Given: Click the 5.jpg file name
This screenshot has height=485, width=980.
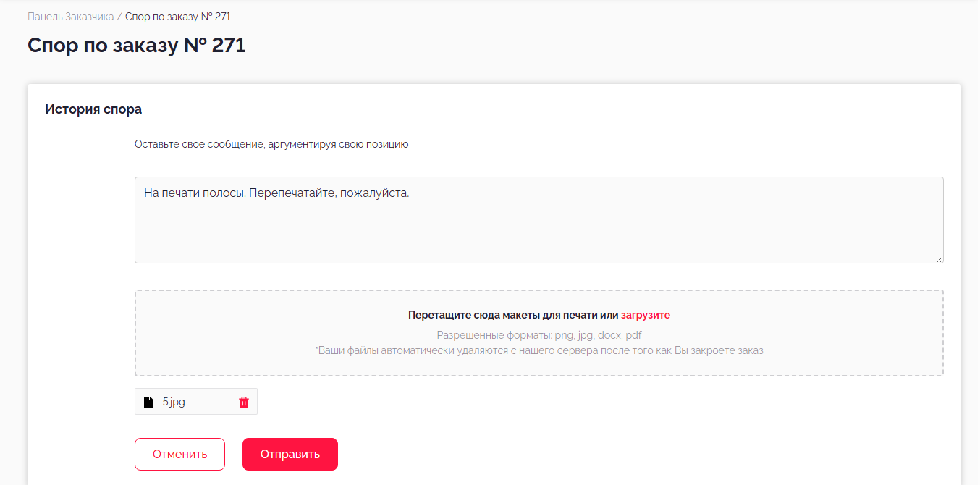Looking at the screenshot, I should [174, 402].
